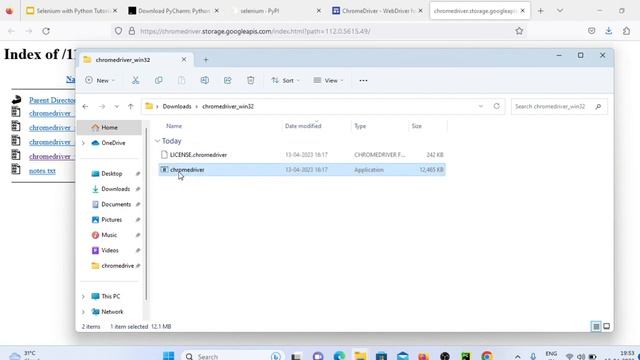Go forward in File Explorer navigation
The image size is (640, 360).
click(102, 107)
